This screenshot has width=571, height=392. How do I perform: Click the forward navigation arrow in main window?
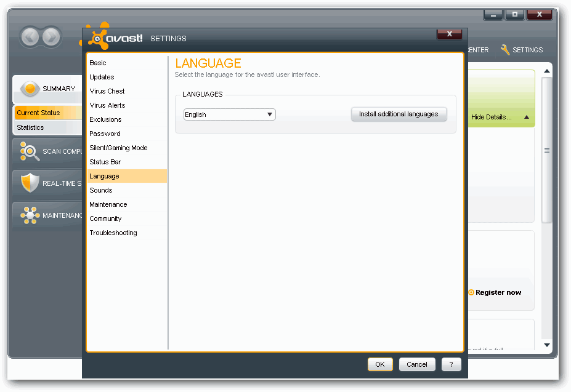tap(51, 37)
